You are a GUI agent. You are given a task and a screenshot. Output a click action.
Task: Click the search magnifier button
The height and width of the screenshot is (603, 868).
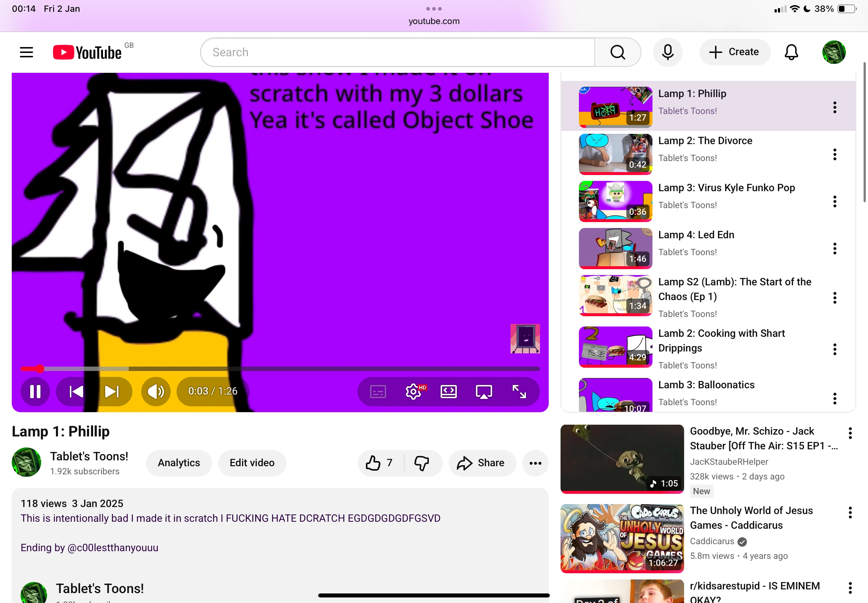click(x=618, y=52)
